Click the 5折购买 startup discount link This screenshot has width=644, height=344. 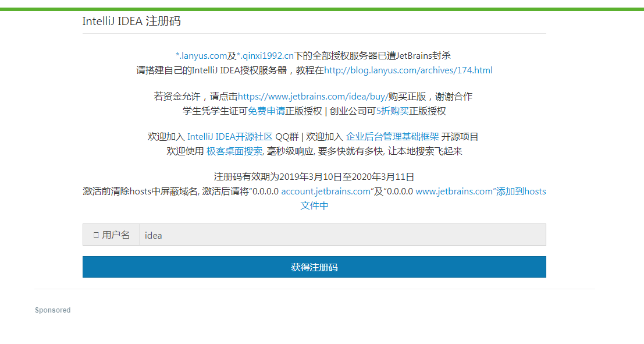click(x=392, y=111)
